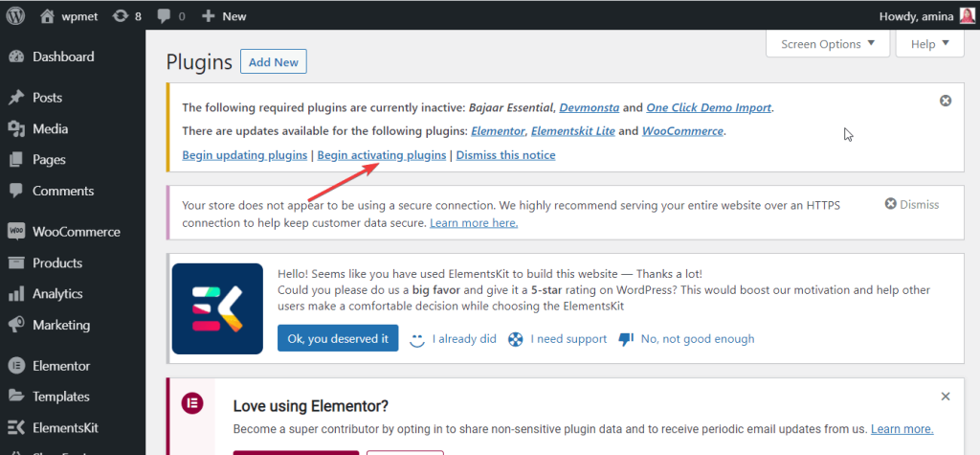This screenshot has width=980, height=455.
Task: Expand the Screen Options dropdown
Action: pos(828,44)
